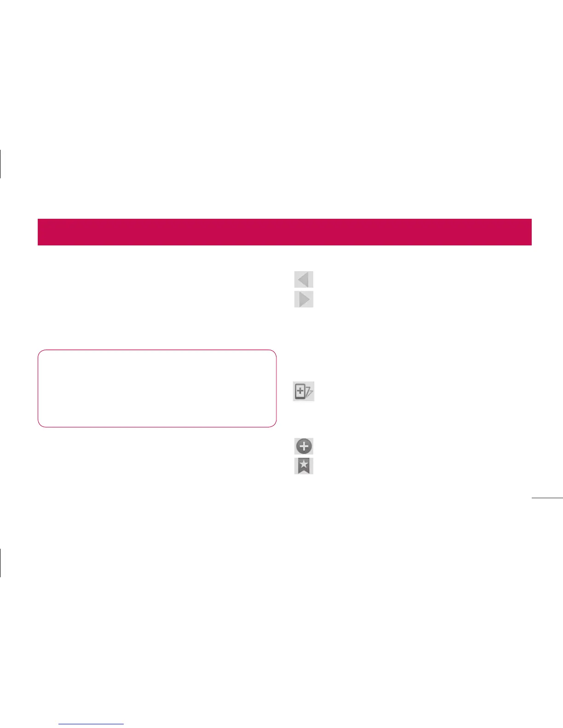Viewport: 563px width, 728px height.
Task: Add a new tab with circled plus
Action: coord(304,446)
